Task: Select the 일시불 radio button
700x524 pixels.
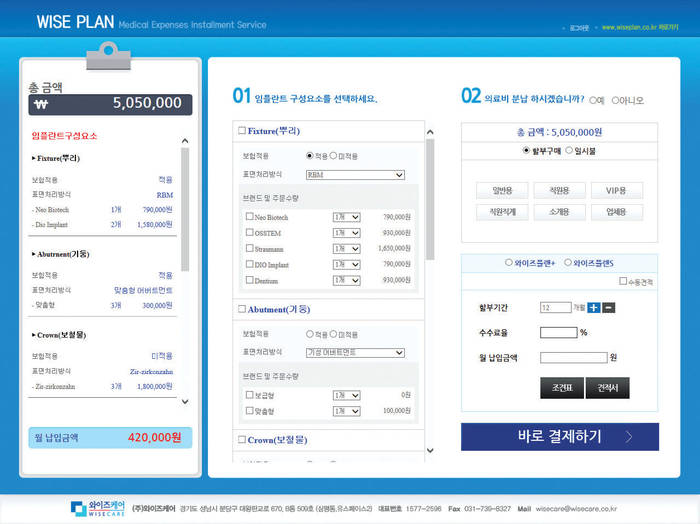Action: click(569, 151)
